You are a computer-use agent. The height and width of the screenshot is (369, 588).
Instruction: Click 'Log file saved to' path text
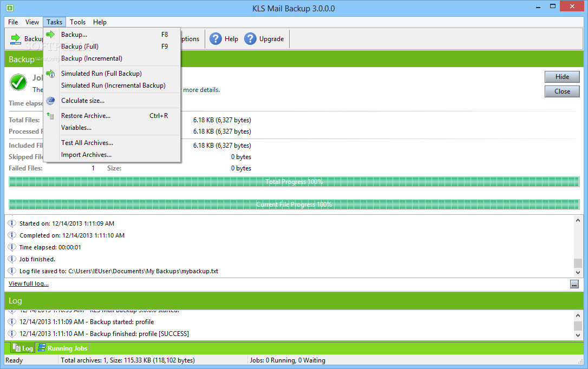point(119,271)
